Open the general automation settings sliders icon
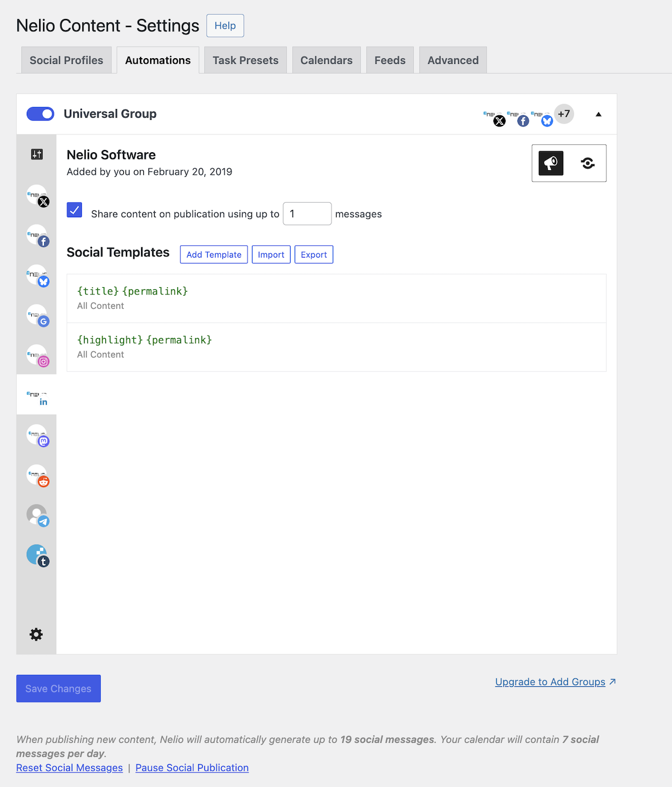 coord(36,154)
